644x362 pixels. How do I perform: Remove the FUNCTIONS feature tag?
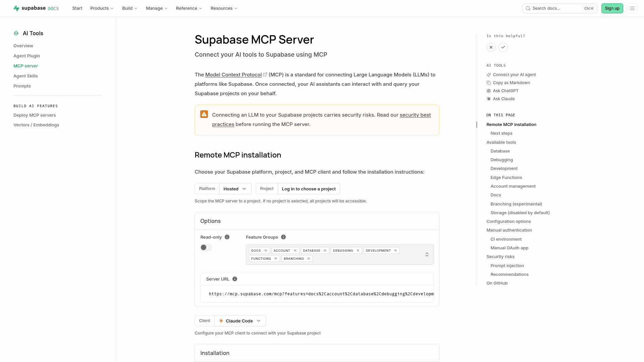click(x=276, y=258)
